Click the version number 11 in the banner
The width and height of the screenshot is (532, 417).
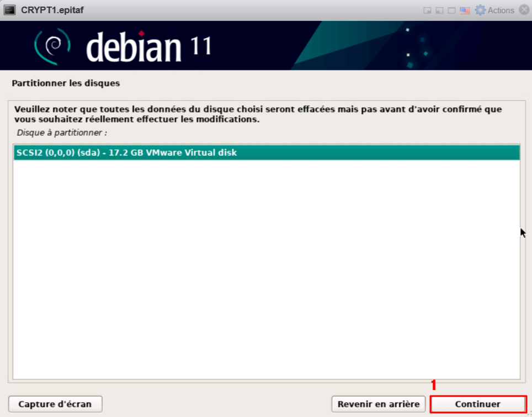coord(200,46)
